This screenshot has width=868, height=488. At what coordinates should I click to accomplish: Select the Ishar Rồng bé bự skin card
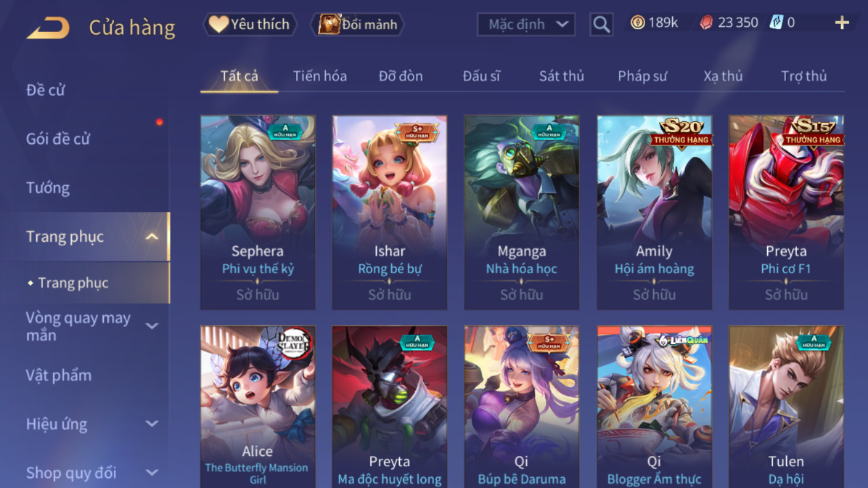pyautogui.click(x=390, y=213)
